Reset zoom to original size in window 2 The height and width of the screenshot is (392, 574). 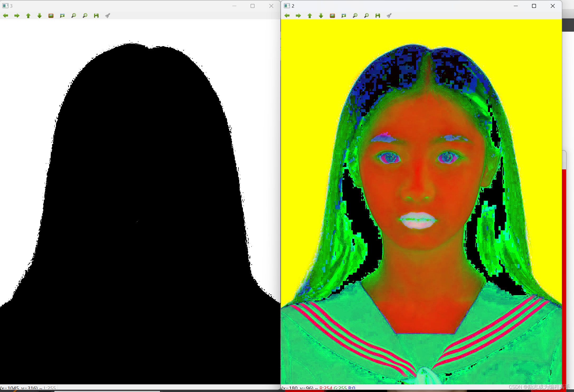tap(332, 16)
